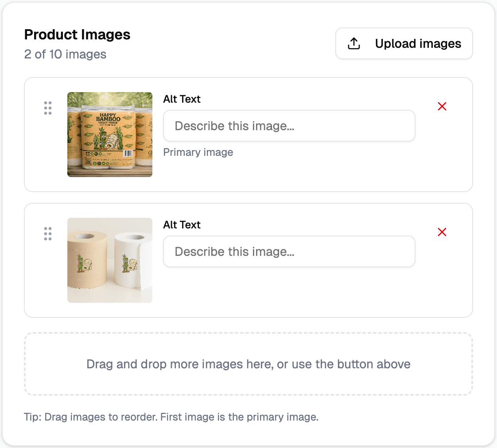Click the Alt Text label above the second field
The width and height of the screenshot is (497, 448).
pos(182,225)
